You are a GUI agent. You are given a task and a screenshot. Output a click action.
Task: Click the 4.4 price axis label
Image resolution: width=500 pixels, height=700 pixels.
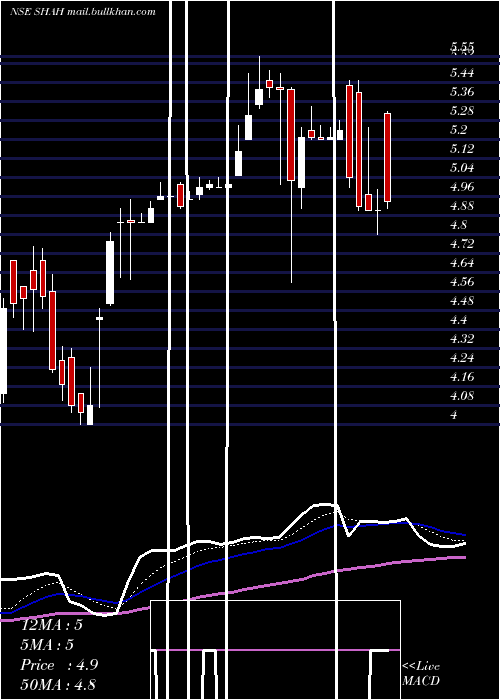tap(458, 320)
